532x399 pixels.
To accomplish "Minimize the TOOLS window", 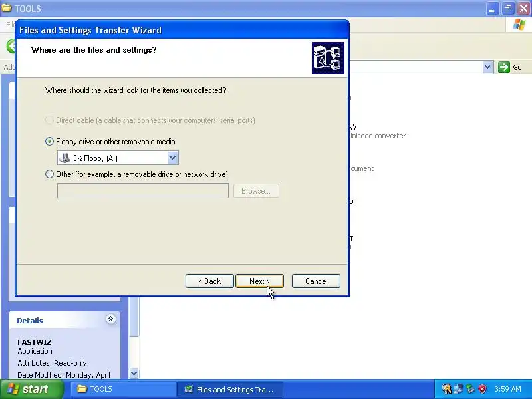I will click(492, 8).
